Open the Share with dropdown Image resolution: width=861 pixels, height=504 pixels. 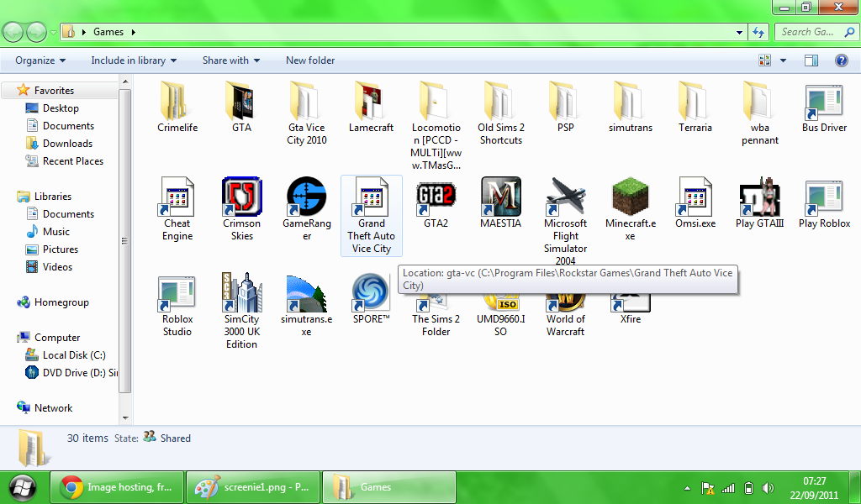(230, 60)
